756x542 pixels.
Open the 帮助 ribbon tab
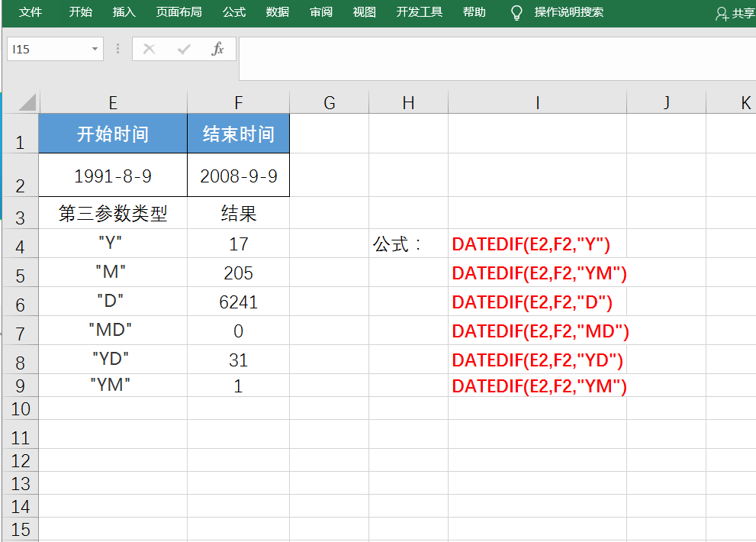tap(475, 12)
